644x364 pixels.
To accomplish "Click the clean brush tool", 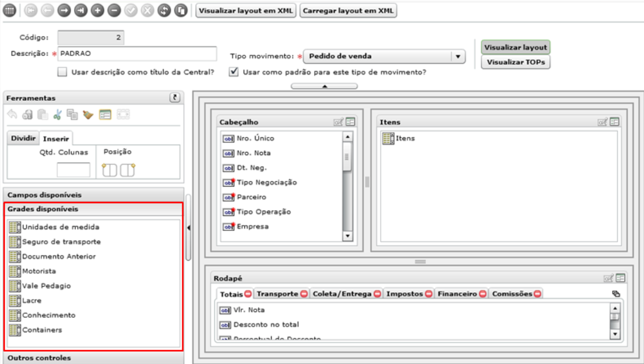I will [88, 115].
